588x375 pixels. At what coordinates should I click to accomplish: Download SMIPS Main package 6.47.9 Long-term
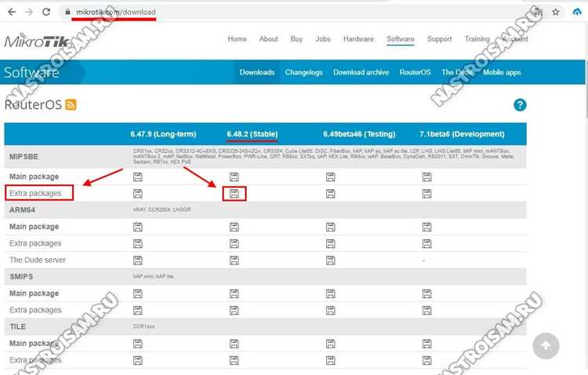pos(138,293)
